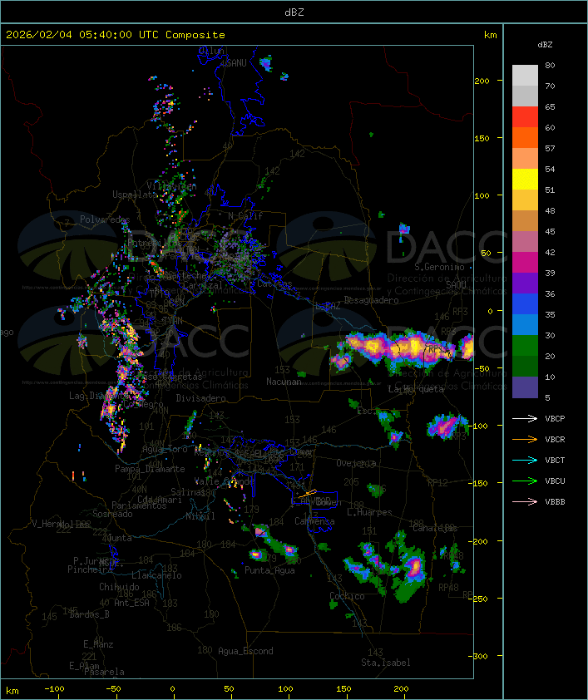588x700 pixels.
Task: Click the white VBCP arrow icon
Action: pyautogui.click(x=525, y=418)
